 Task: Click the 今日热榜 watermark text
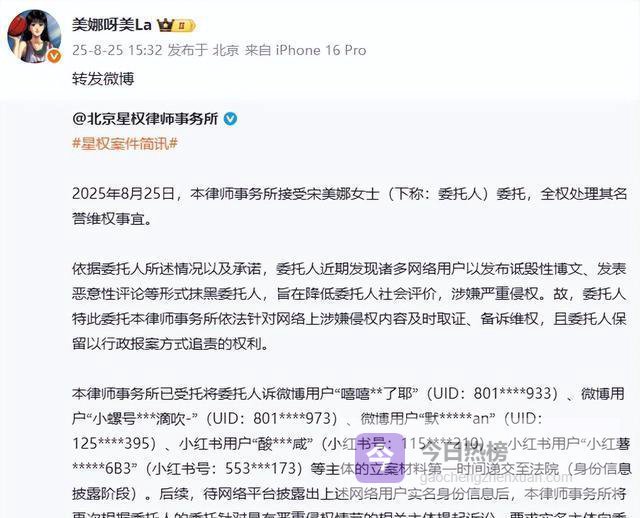tap(464, 452)
